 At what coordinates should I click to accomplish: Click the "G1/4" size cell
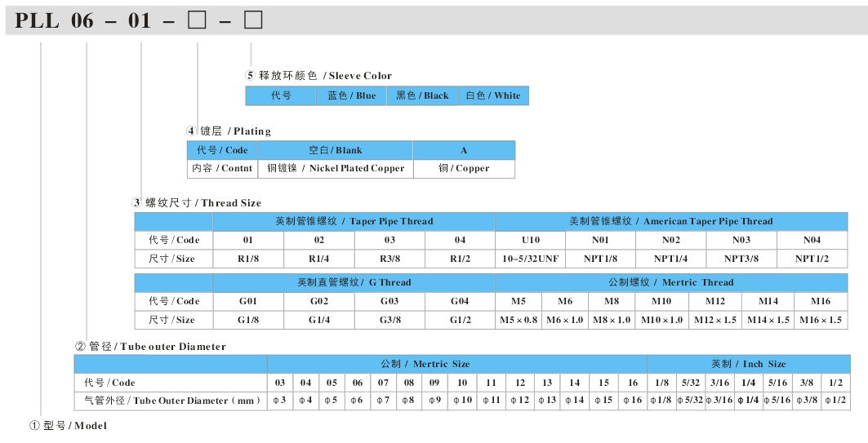[x=318, y=321]
